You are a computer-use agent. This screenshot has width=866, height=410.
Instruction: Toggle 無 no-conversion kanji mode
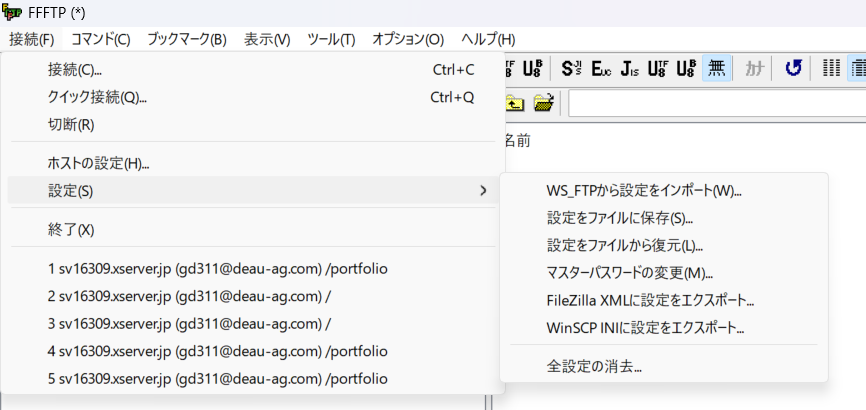716,69
